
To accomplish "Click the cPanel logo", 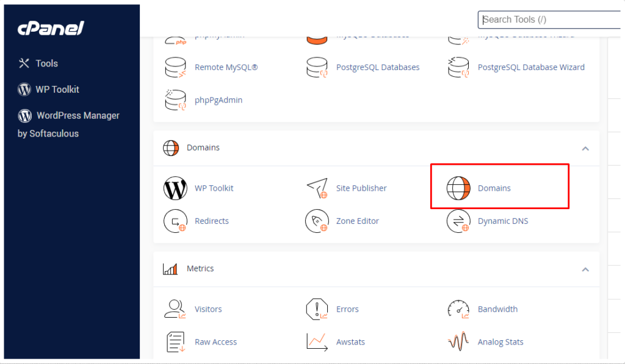I will click(51, 28).
